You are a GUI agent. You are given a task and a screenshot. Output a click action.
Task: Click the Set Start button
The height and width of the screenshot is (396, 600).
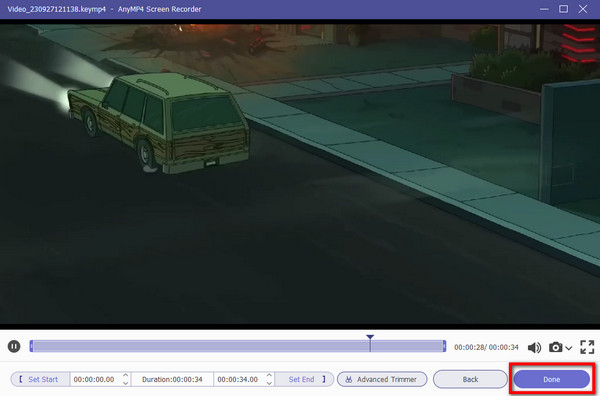click(x=40, y=379)
